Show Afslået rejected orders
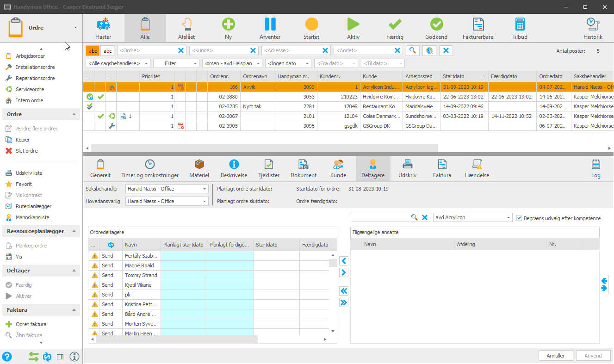The image size is (614, 364). (186, 28)
